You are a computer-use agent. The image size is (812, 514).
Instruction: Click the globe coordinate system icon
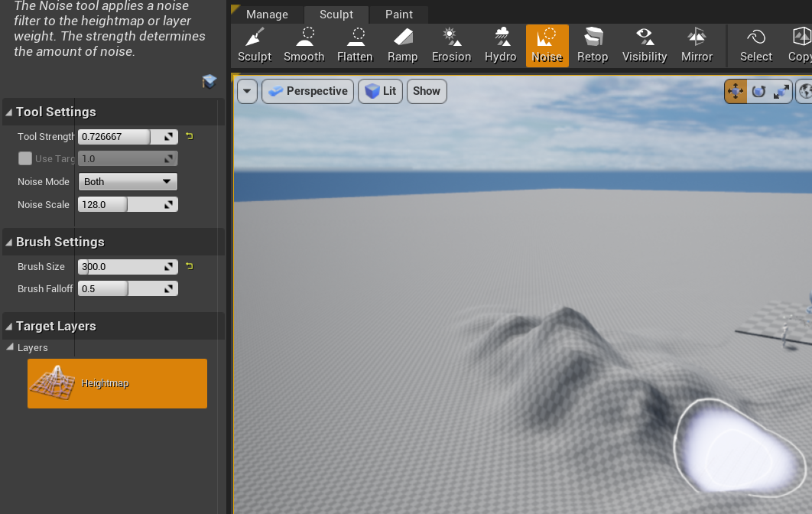coord(804,92)
